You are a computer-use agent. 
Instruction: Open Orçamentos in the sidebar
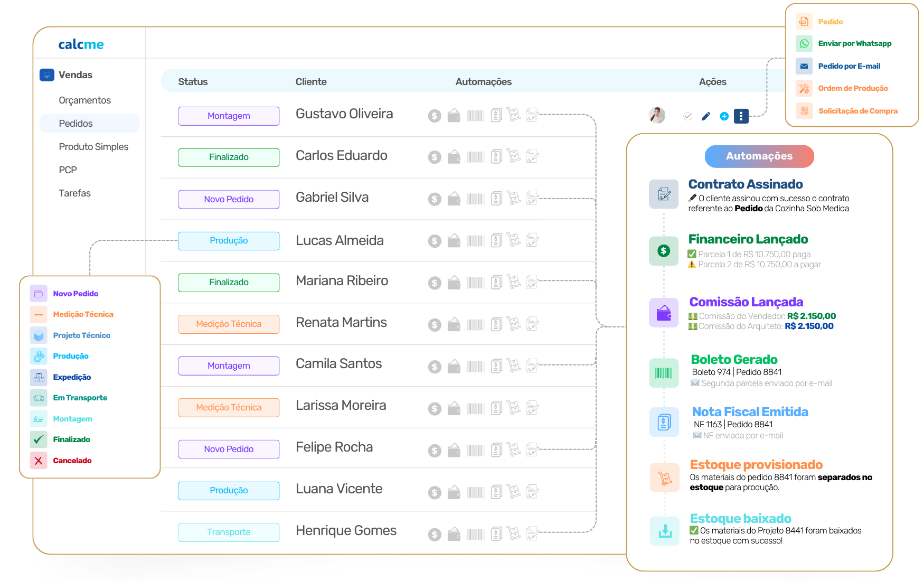85,100
